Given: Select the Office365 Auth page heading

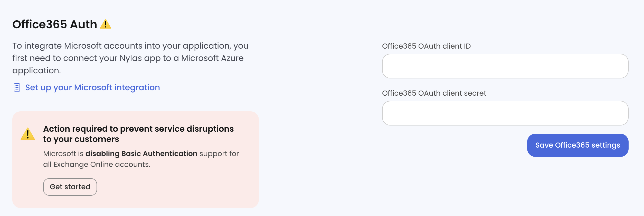Looking at the screenshot, I should (55, 24).
